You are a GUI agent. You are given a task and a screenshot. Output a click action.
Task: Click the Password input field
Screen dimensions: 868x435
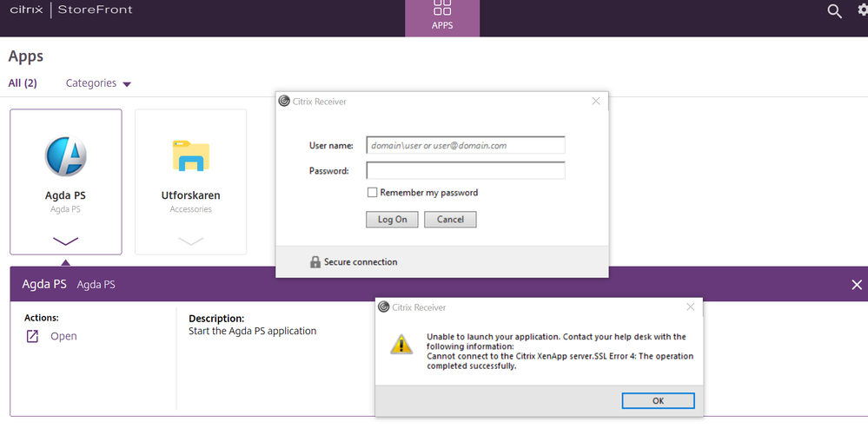pyautogui.click(x=466, y=170)
